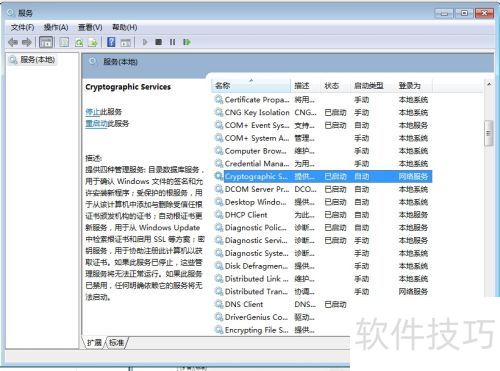Select the Distributed Tran... service

click(322, 291)
